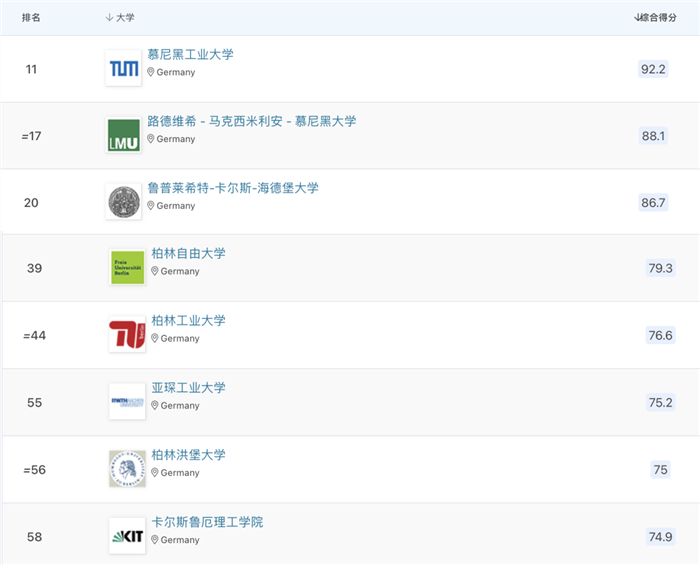Open the 柏林洪堡大学 link

(x=188, y=455)
